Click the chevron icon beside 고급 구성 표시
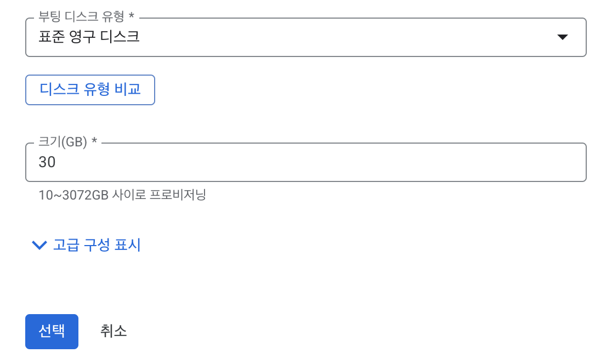The image size is (612, 364). pyautogui.click(x=39, y=245)
